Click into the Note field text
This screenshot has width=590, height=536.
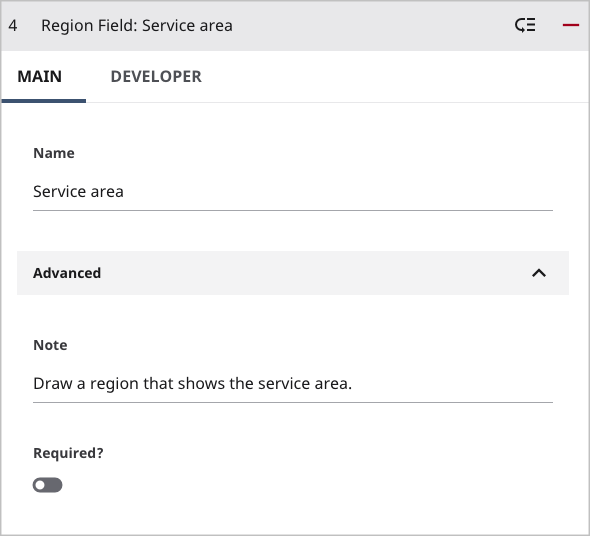click(x=193, y=384)
